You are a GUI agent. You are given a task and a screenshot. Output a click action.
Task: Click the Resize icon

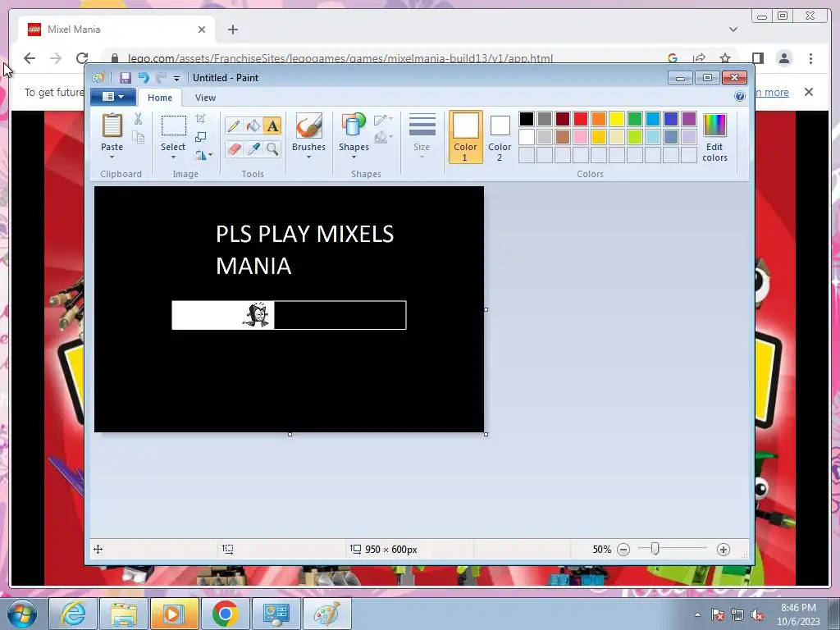point(201,137)
